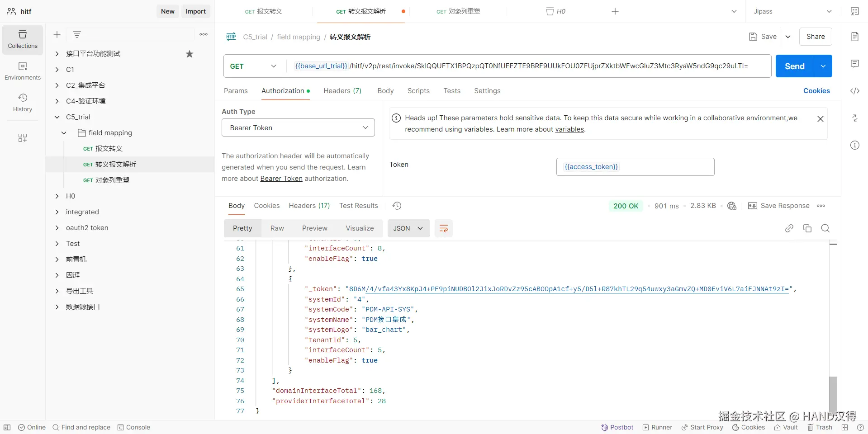Click the Send button

794,66
